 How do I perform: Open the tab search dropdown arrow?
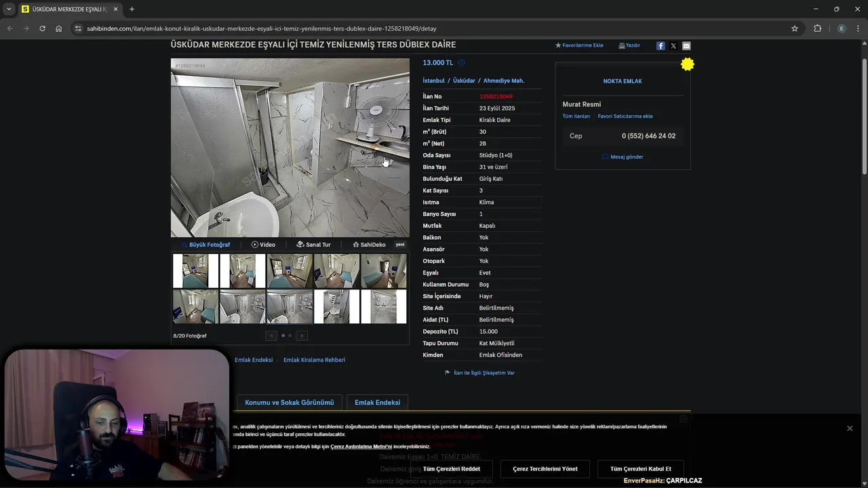tap(9, 9)
